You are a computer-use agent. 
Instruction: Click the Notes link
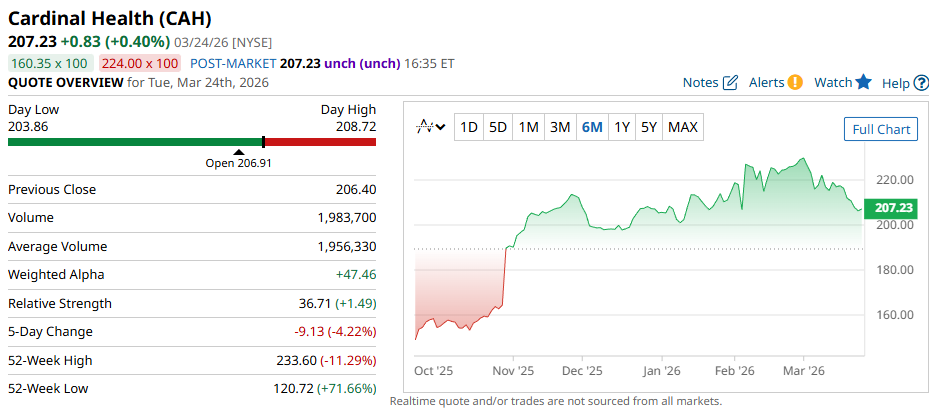click(700, 82)
